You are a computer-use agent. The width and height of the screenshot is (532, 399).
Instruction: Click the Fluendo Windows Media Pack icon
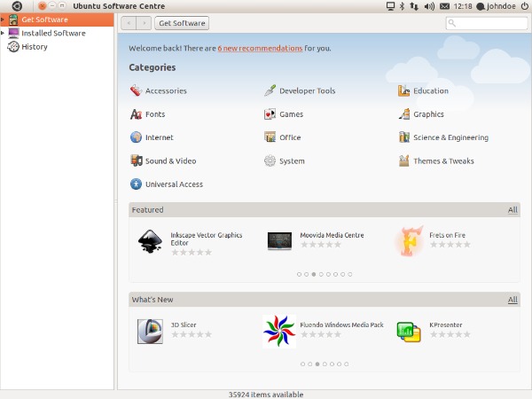(279, 332)
